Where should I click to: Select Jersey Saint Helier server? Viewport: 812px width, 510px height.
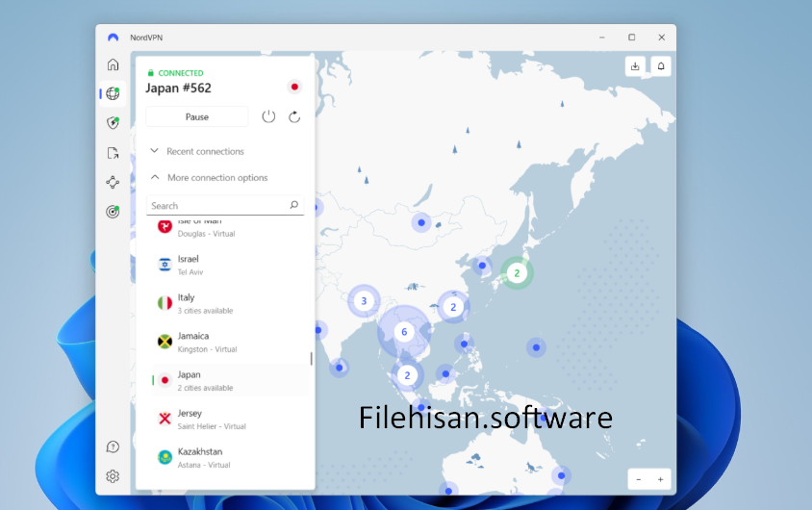[x=230, y=420]
